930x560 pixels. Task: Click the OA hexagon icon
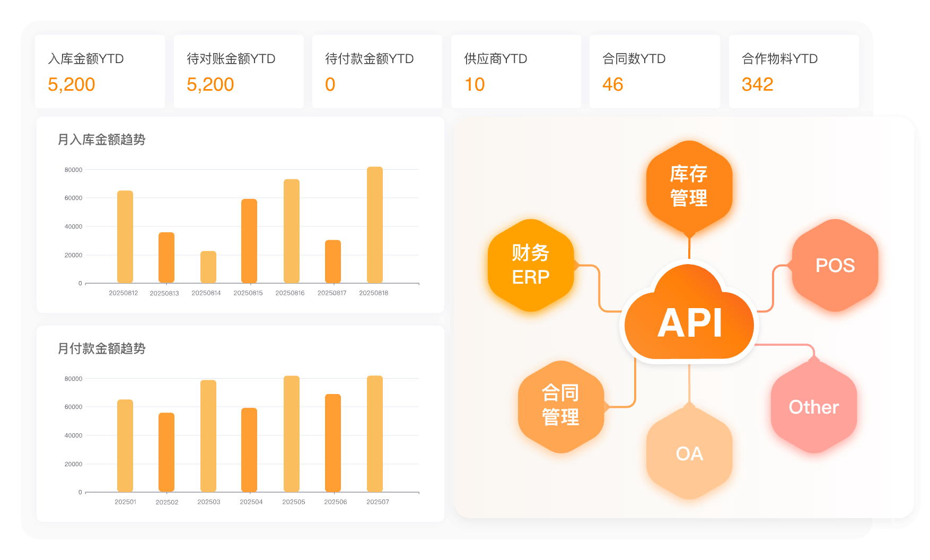pos(689,453)
